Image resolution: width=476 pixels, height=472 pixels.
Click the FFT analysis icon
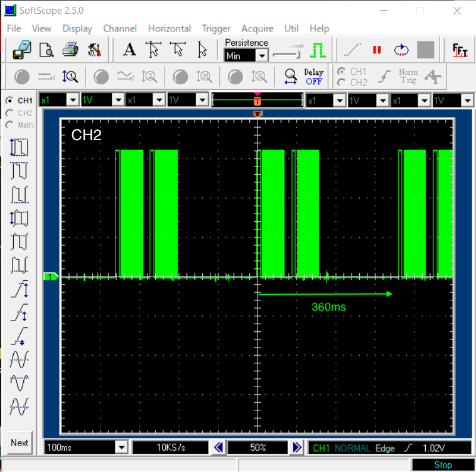coord(460,50)
